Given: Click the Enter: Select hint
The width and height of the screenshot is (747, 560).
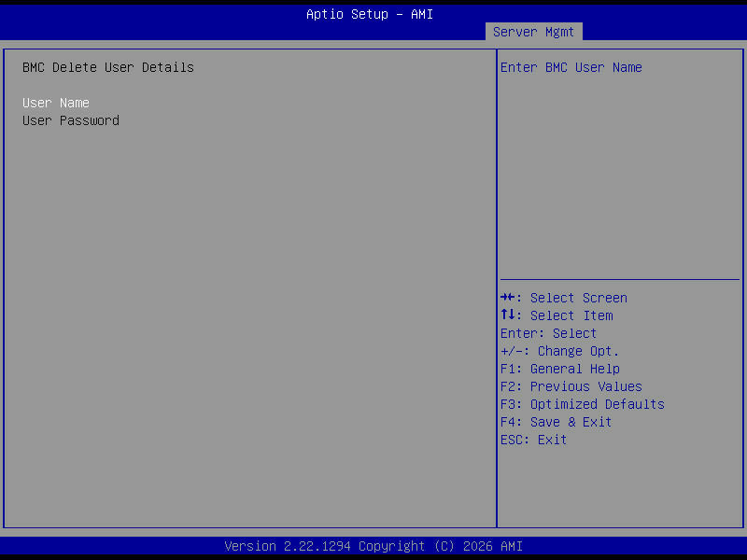Looking at the screenshot, I should [548, 333].
